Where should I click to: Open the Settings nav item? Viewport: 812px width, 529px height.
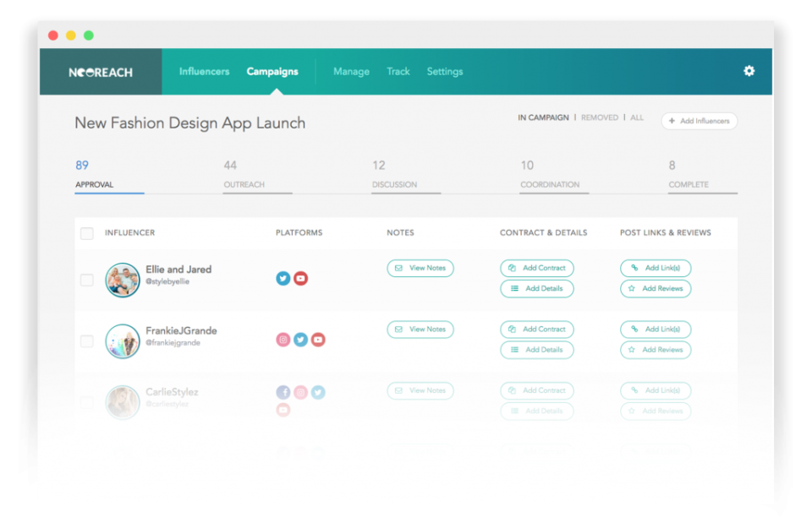pos(445,72)
